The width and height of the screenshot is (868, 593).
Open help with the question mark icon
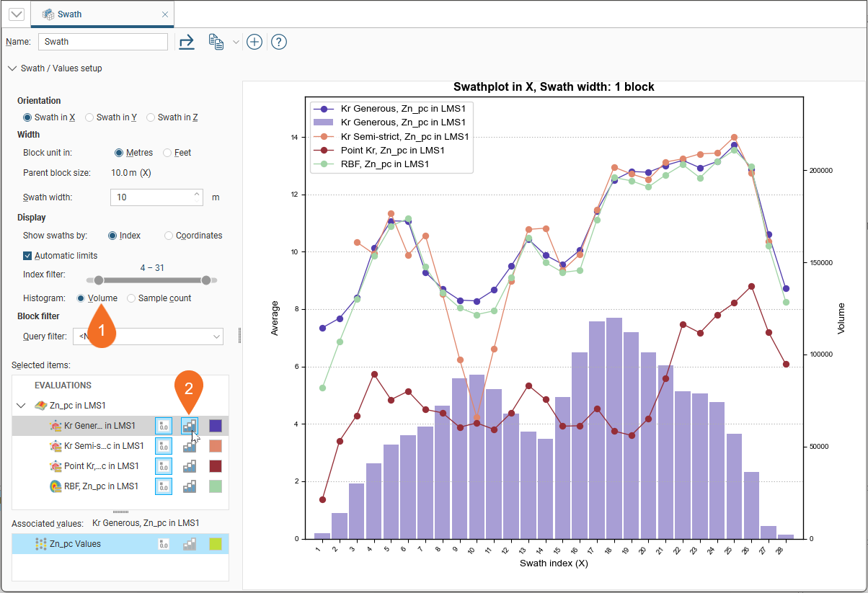[x=279, y=42]
